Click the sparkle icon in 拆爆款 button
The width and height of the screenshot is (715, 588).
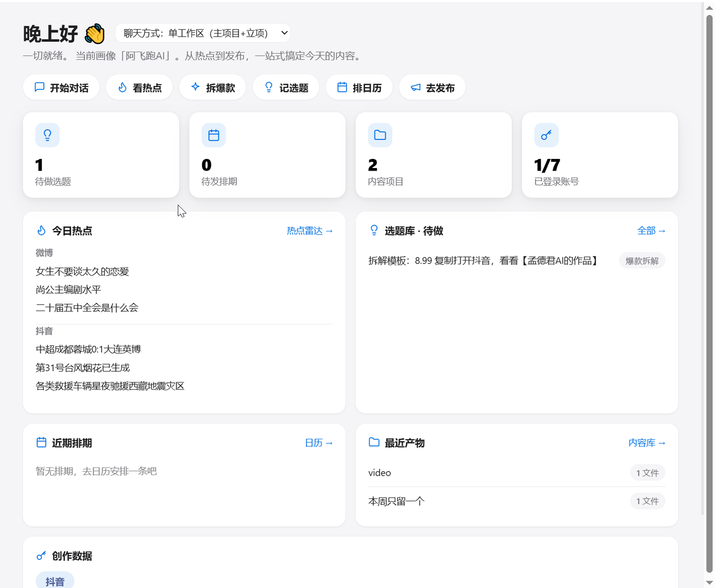point(196,87)
